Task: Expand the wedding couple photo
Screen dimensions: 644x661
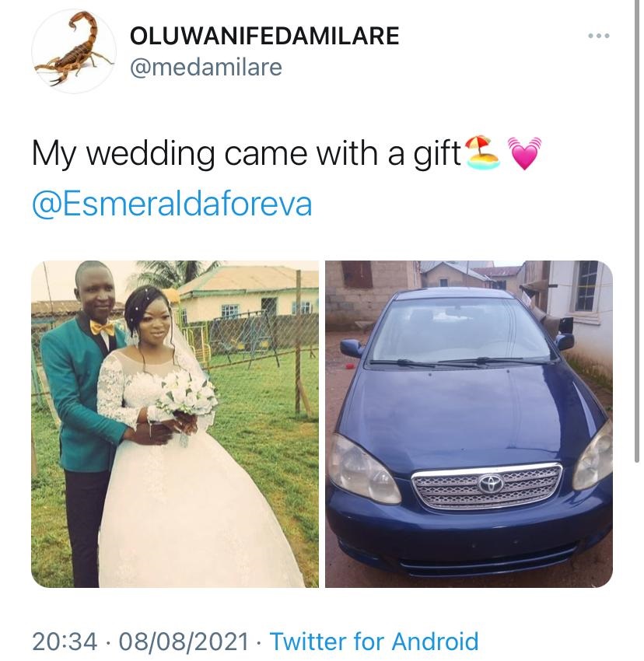Action: pyautogui.click(x=175, y=424)
